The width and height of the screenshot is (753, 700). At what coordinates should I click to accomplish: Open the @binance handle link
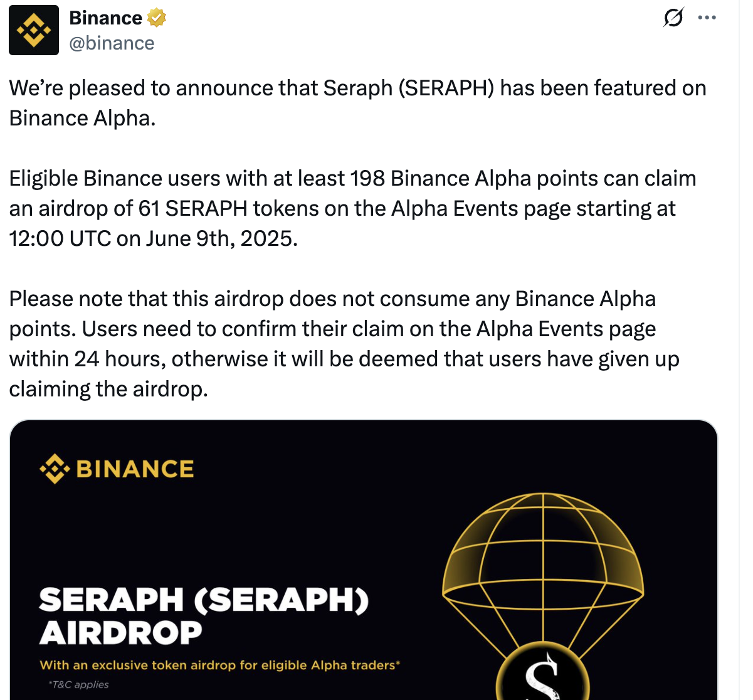[x=112, y=43]
